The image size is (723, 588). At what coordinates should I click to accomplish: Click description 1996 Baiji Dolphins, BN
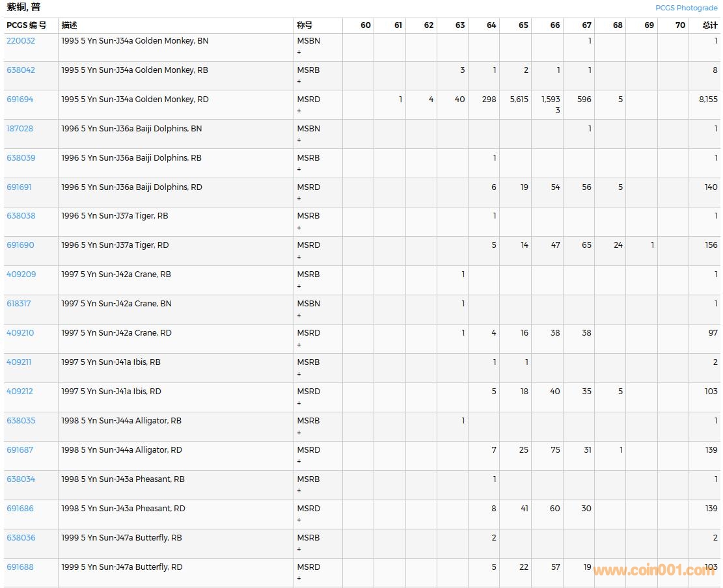tap(131, 129)
